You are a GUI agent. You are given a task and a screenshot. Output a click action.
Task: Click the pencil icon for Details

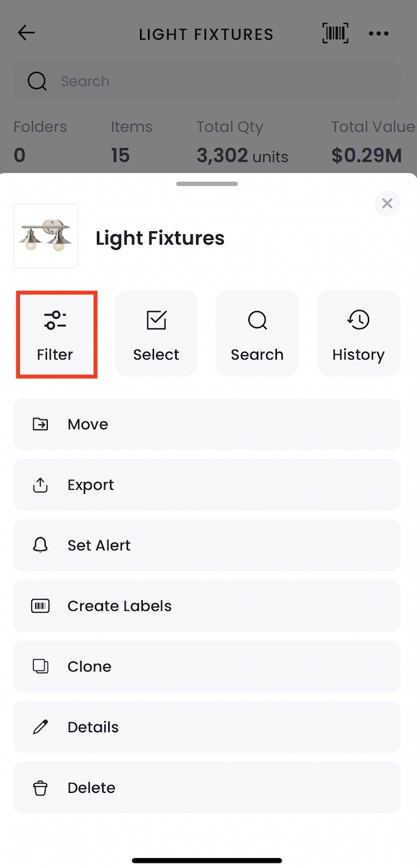(x=41, y=727)
